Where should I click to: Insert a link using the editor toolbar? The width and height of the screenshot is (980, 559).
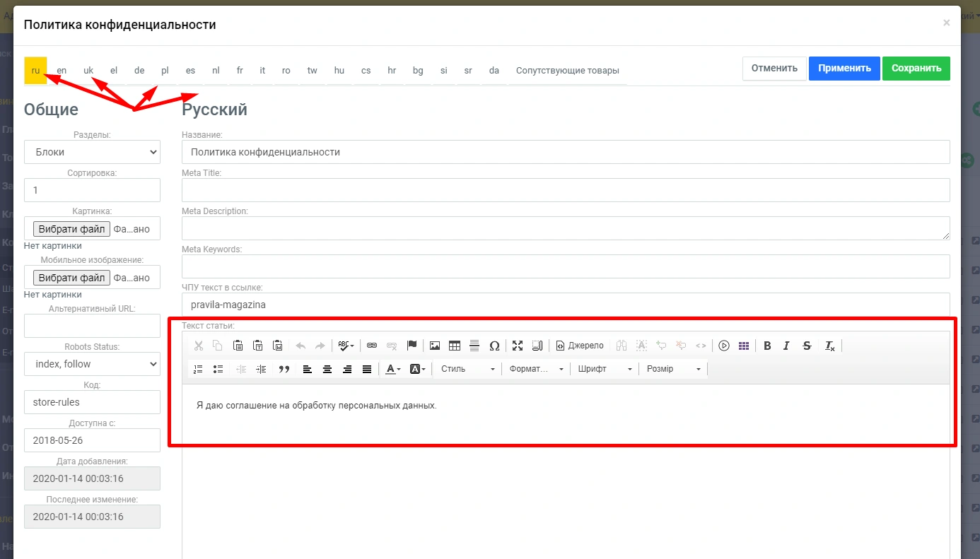tap(372, 346)
